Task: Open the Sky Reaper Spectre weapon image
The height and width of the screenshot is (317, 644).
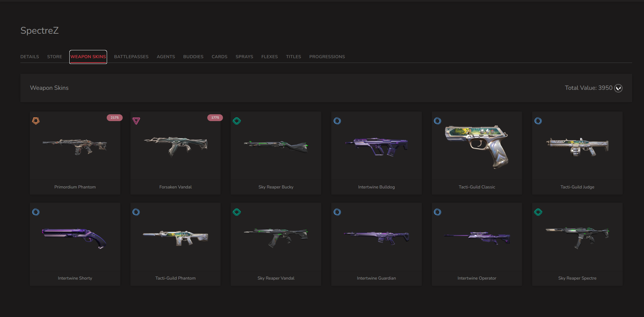Action: 577,238
